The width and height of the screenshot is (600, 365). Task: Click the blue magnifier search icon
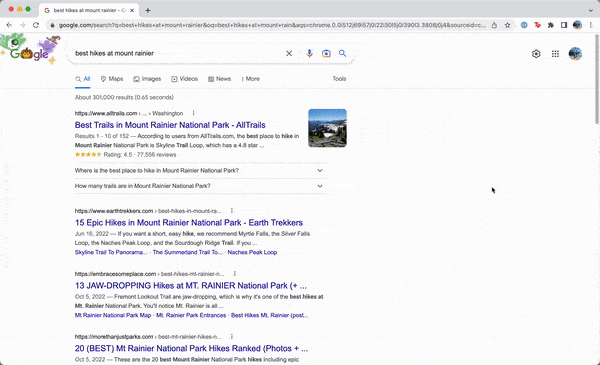342,54
